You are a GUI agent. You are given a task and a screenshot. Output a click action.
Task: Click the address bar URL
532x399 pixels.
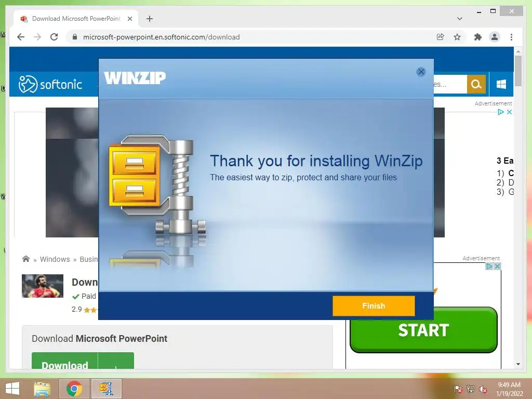(161, 37)
